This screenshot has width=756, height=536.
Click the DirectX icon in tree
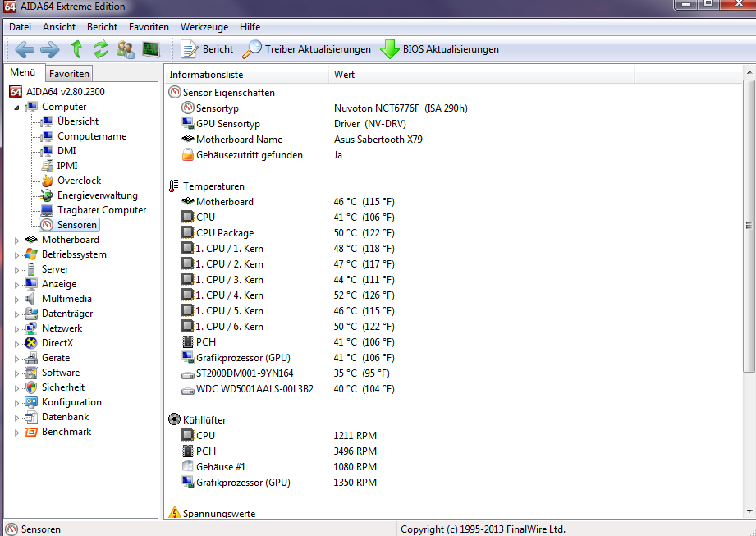[31, 343]
